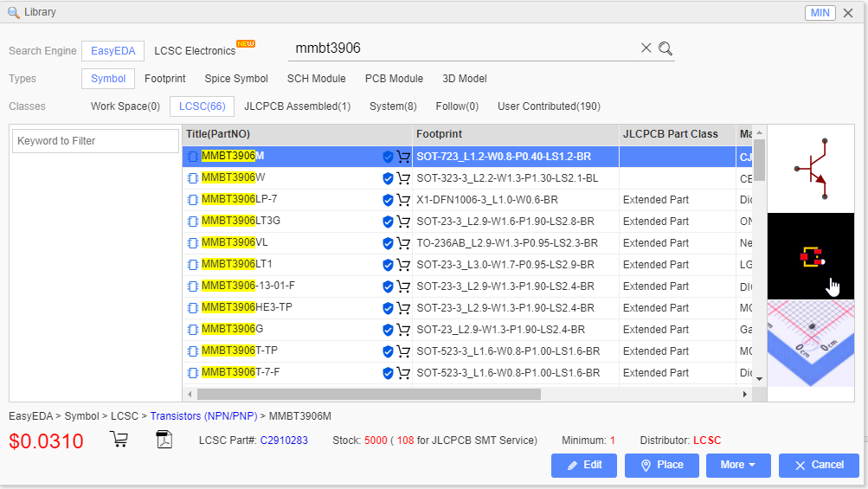868x489 pixels.
Task: Show JLCPCB Assembled(1) class
Action: (x=298, y=106)
